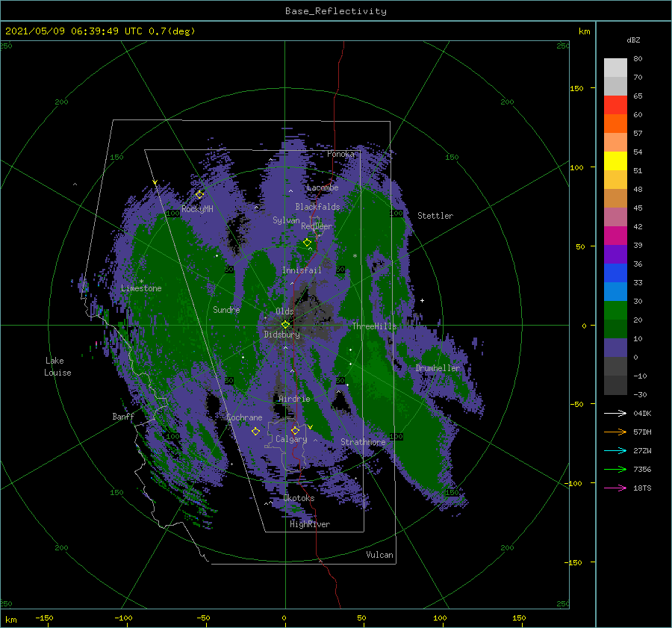672x628 pixels.
Task: Pick the magenta 42 dBZ legend swatch
Action: [x=615, y=236]
